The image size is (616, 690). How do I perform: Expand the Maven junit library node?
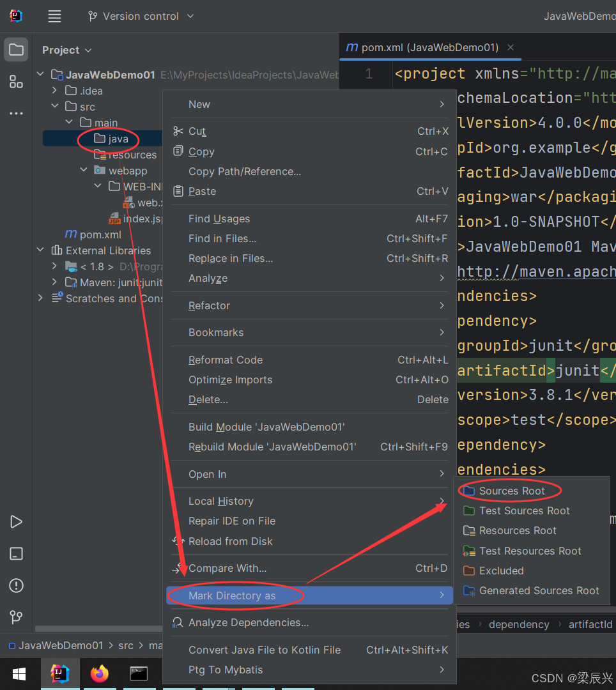click(x=54, y=282)
